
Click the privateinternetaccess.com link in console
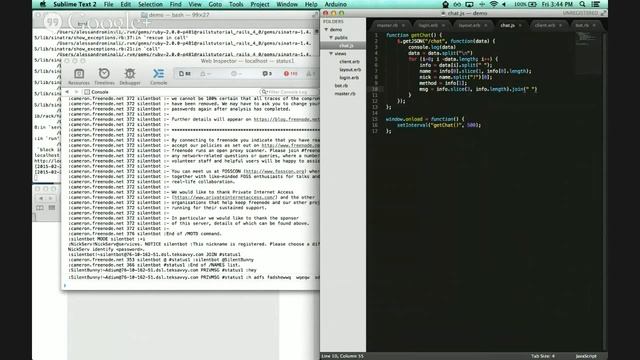(x=224, y=197)
